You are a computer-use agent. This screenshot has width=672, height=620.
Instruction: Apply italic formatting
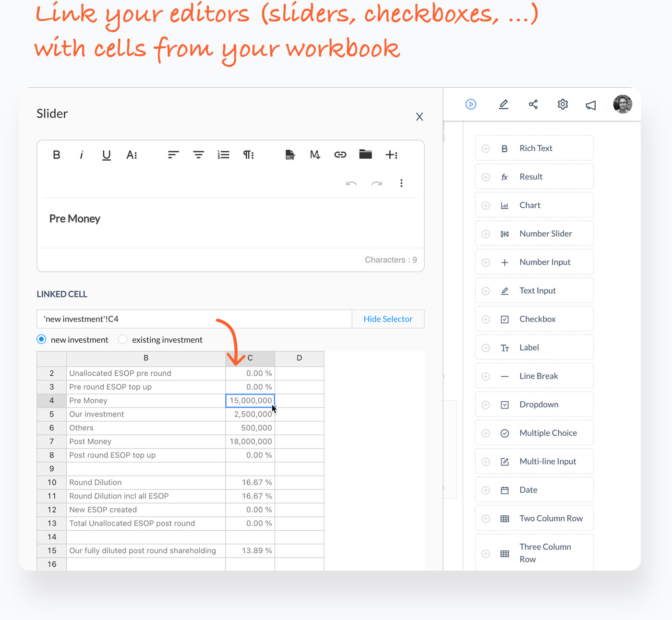[x=81, y=155]
